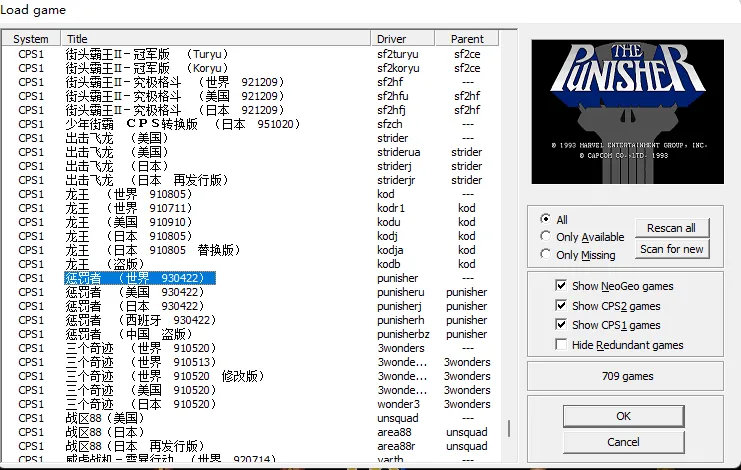Select the 三个奇迹 (世界 910513) row
741x470 pixels.
pos(250,362)
